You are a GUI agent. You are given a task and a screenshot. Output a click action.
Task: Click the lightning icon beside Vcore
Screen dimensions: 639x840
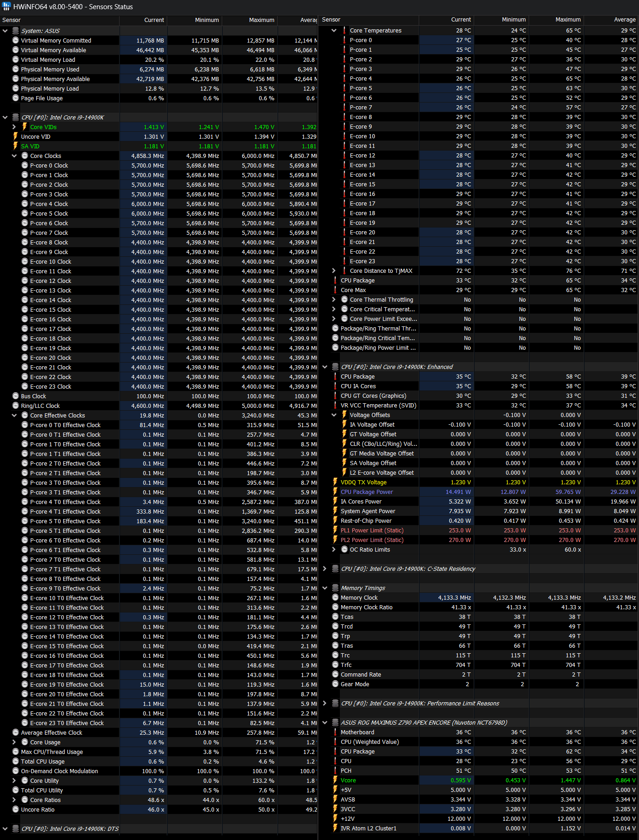[x=335, y=780]
